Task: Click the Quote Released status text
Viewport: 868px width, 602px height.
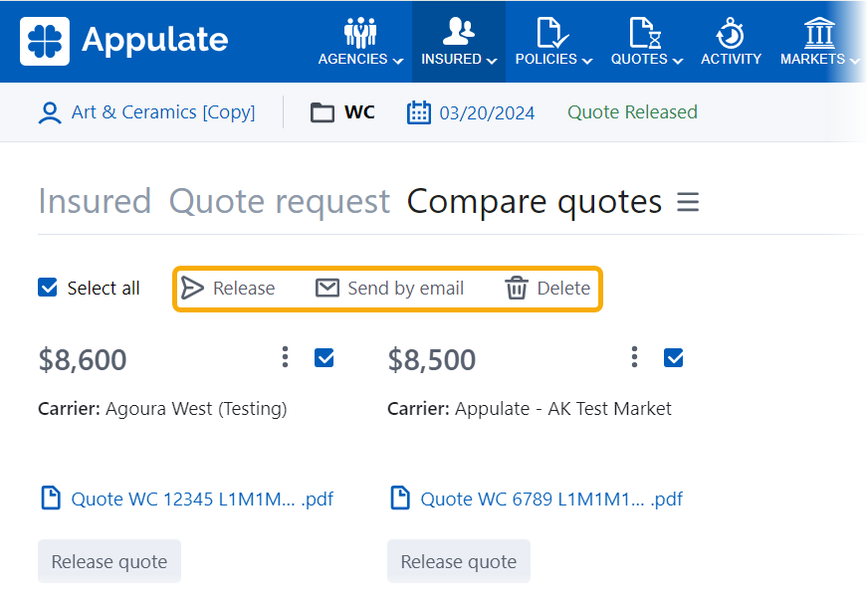Action: click(x=633, y=112)
